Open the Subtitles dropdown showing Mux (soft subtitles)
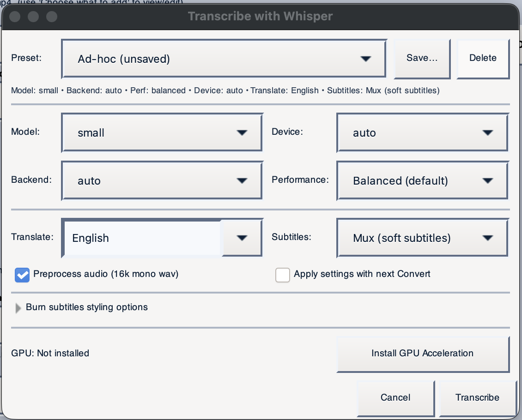 coord(422,238)
